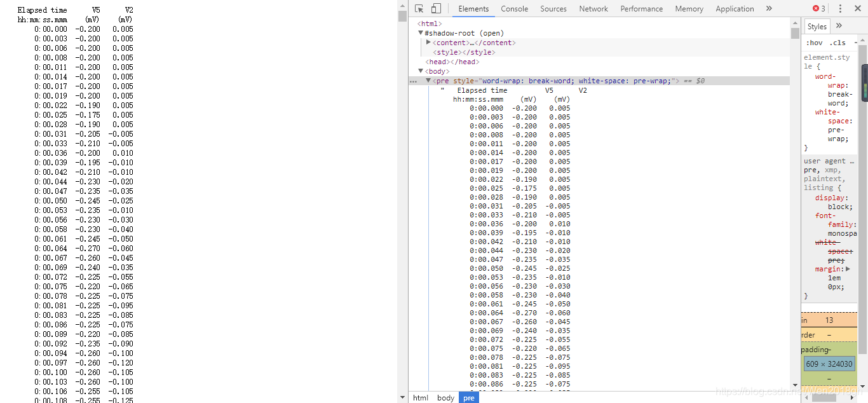Click the pre breadcrumb item
Image resolution: width=868 pixels, height=403 pixels.
click(x=468, y=398)
